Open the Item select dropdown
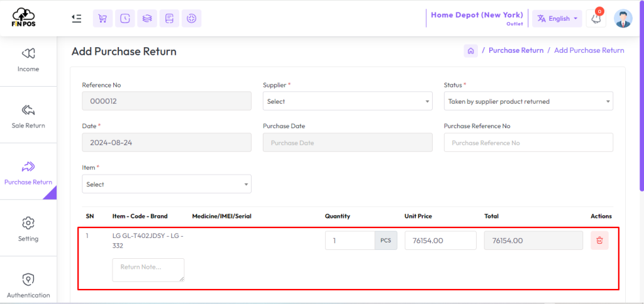Image resolution: width=644 pixels, height=304 pixels. pyautogui.click(x=167, y=184)
